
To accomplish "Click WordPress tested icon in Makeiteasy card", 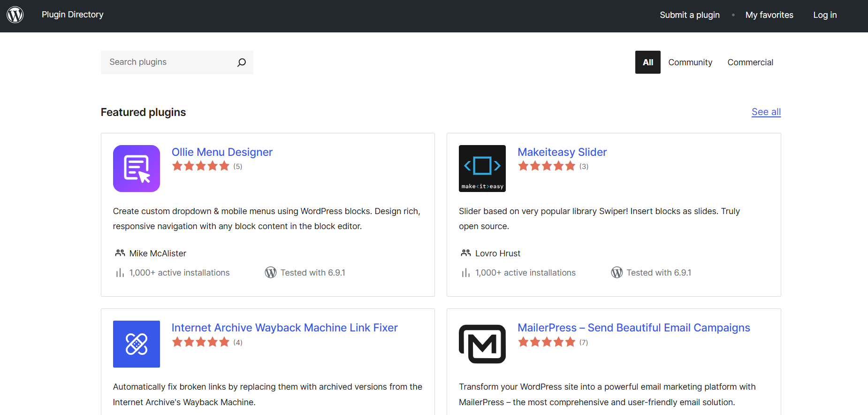I will click(x=617, y=273).
